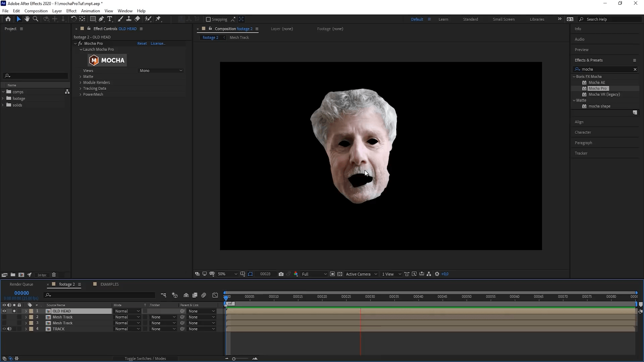The image size is (644, 362).
Task: Open the 1 View layout dropdown
Action: click(391, 274)
